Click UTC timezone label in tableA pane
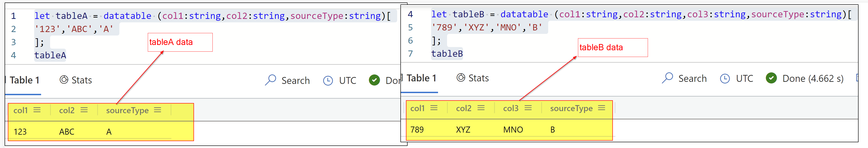868x148 pixels. pyautogui.click(x=347, y=81)
